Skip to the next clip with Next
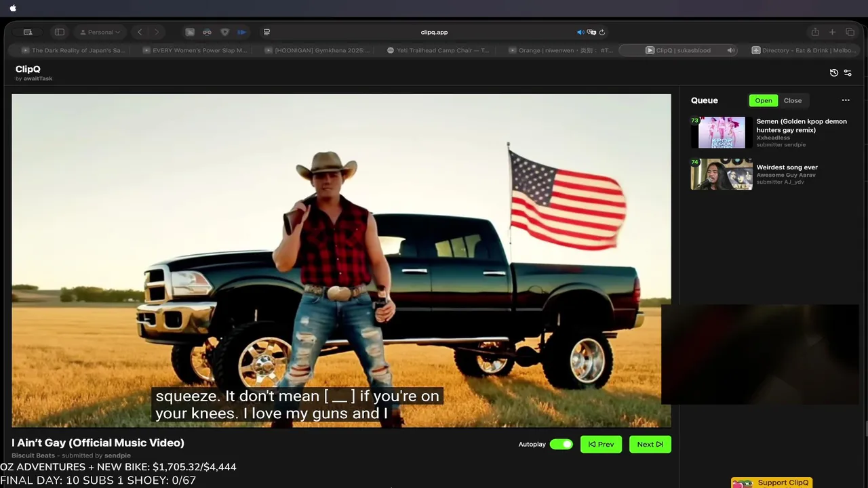 [650, 445]
